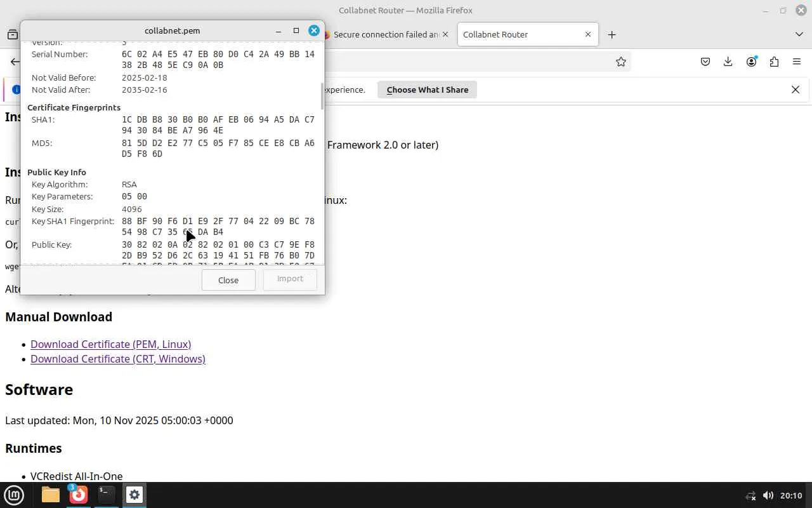The height and width of the screenshot is (508, 812).
Task: Close the collabnet.pem certificate dialog
Action: 313,30
